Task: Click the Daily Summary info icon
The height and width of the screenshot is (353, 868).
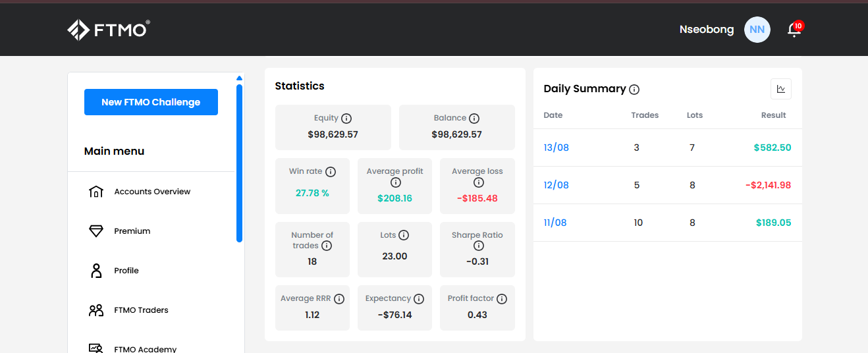Action: (634, 90)
